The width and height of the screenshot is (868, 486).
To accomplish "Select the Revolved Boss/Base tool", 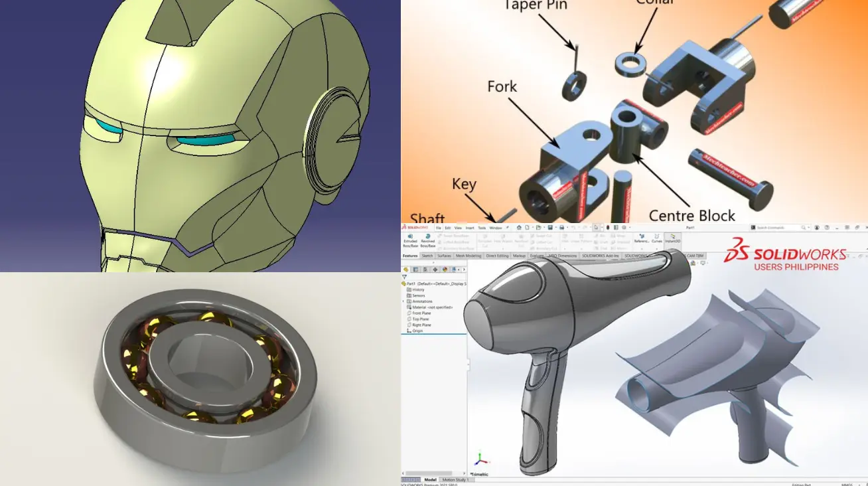I will click(x=428, y=240).
